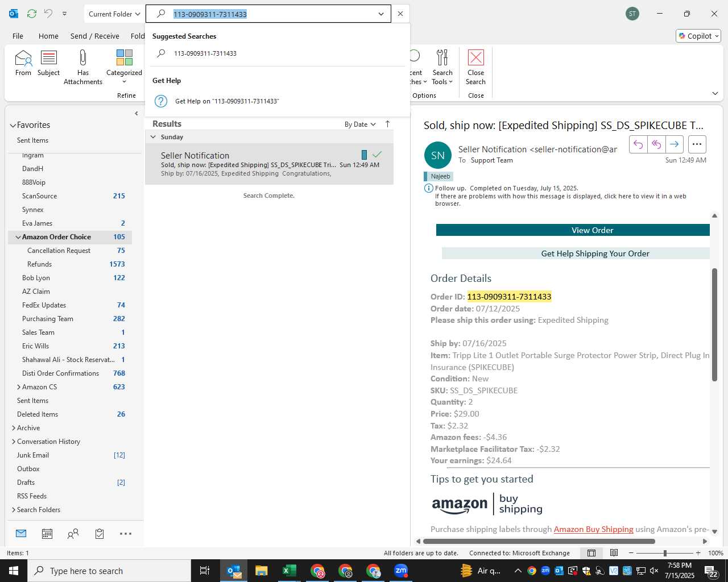The height and width of the screenshot is (582, 728).
Task: Open Zoom from the taskbar
Action: (401, 571)
